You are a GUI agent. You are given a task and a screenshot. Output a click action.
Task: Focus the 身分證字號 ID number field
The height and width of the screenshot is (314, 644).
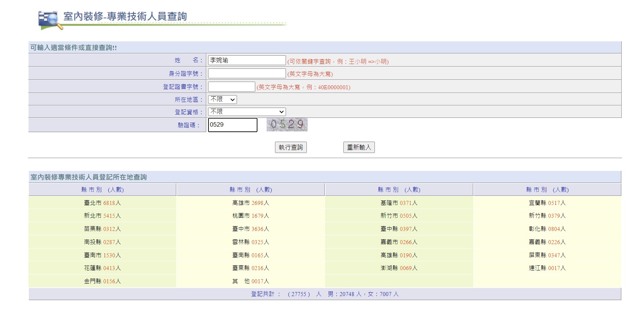tap(246, 74)
